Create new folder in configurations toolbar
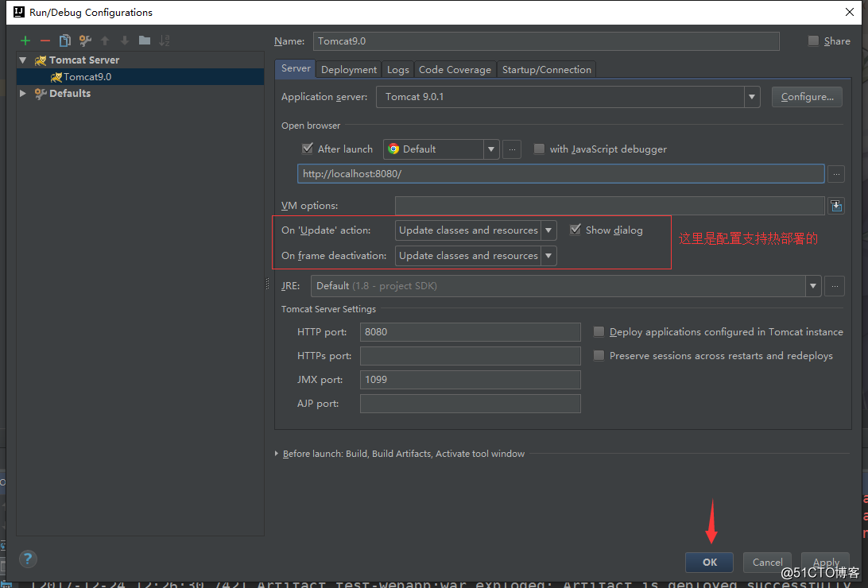868x588 pixels. click(145, 41)
